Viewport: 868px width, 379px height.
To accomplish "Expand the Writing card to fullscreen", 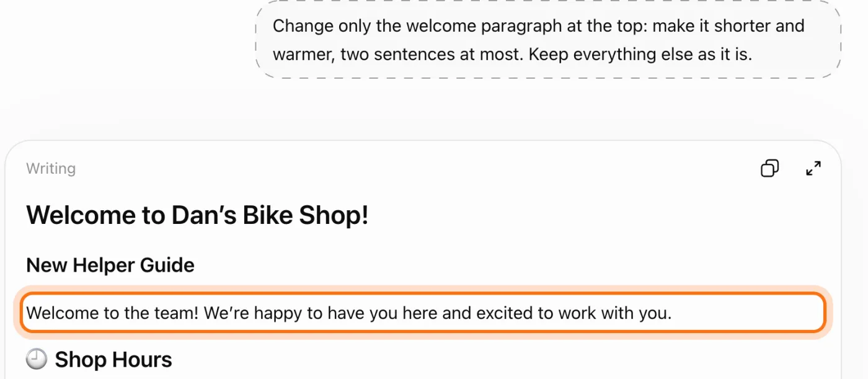I will [x=813, y=168].
